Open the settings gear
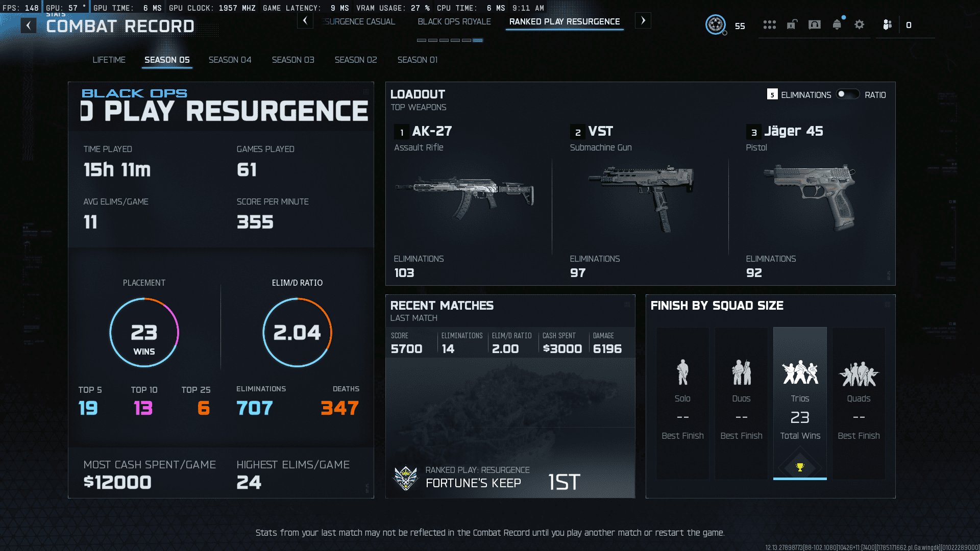 [x=860, y=24]
